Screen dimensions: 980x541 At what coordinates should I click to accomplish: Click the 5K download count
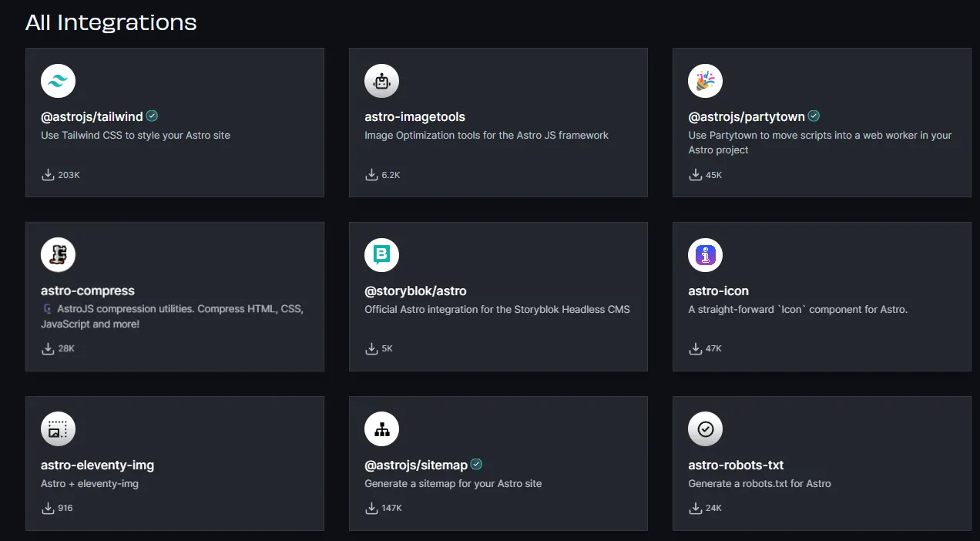pyautogui.click(x=387, y=349)
